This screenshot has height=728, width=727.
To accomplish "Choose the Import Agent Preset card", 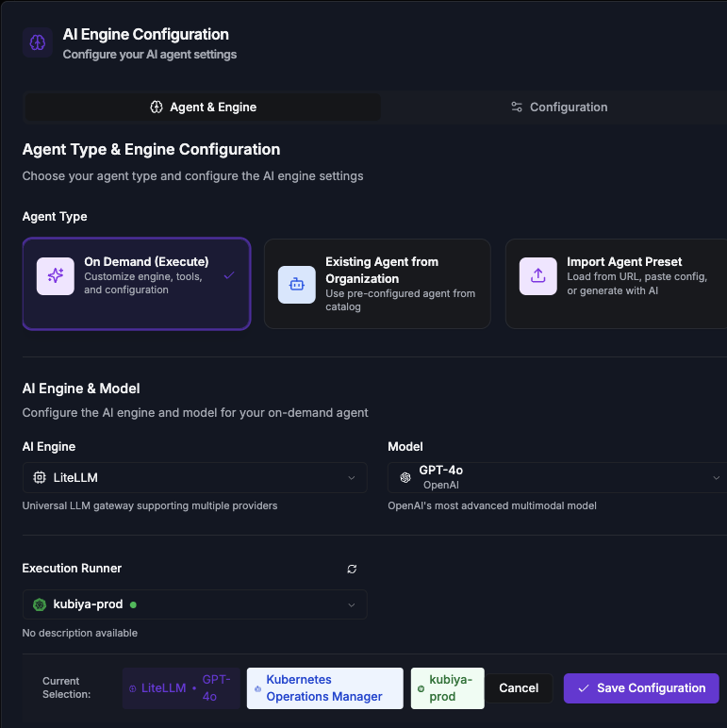I will click(616, 284).
